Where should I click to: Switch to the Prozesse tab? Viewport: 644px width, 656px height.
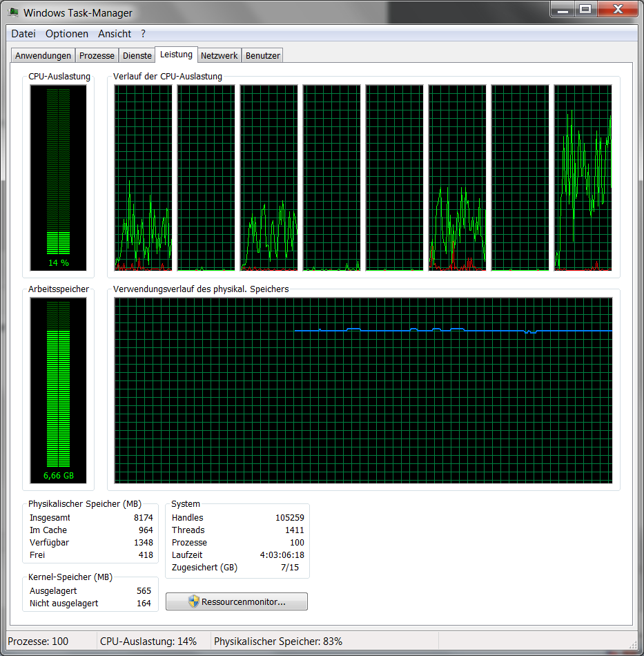point(97,55)
